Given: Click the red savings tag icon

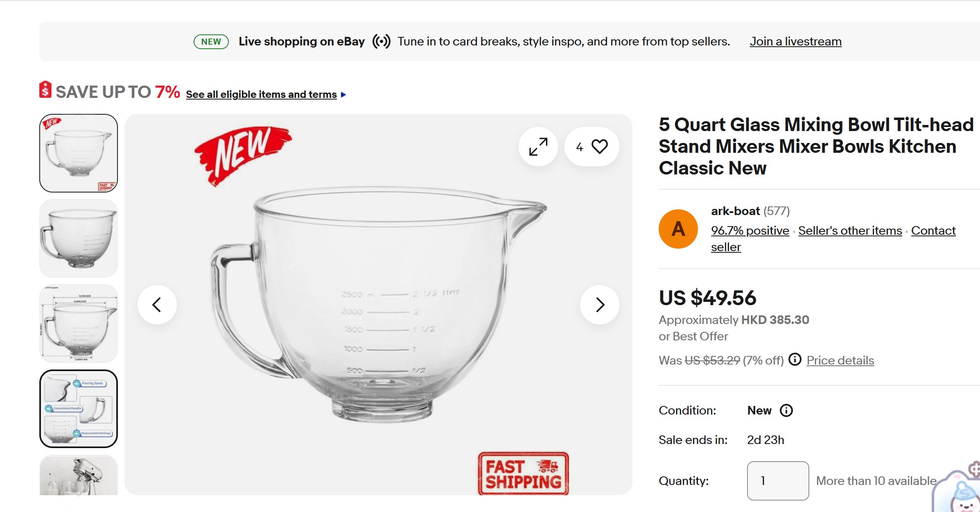Looking at the screenshot, I should click(x=45, y=90).
